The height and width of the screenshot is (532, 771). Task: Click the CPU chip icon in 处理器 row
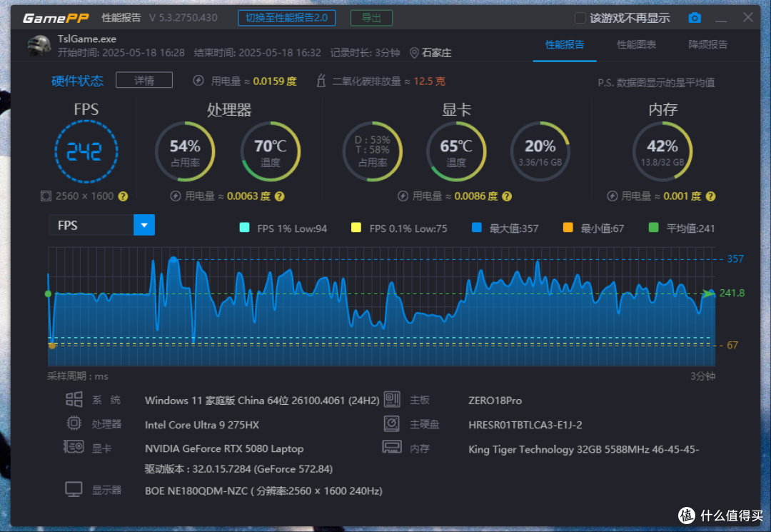click(x=74, y=423)
